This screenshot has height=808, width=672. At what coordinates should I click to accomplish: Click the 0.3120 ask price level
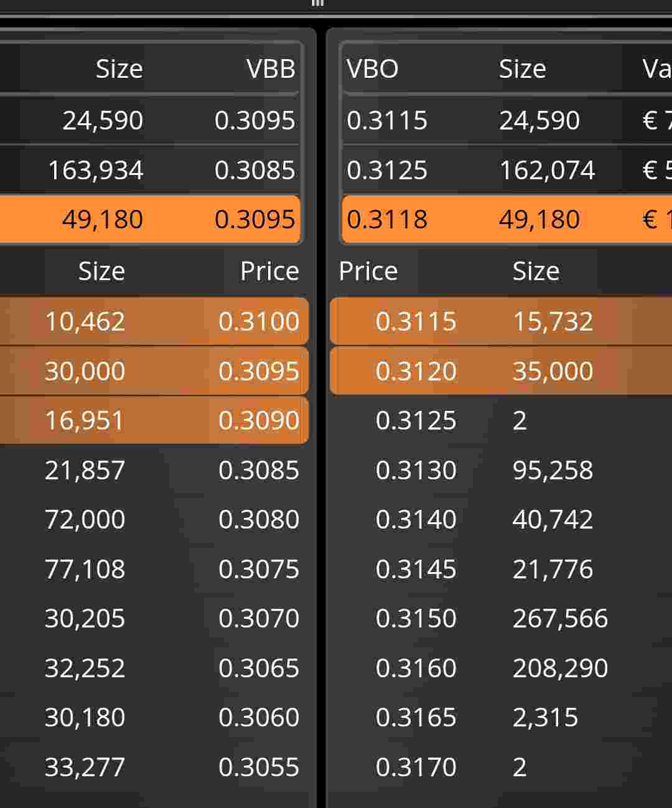coord(501,371)
